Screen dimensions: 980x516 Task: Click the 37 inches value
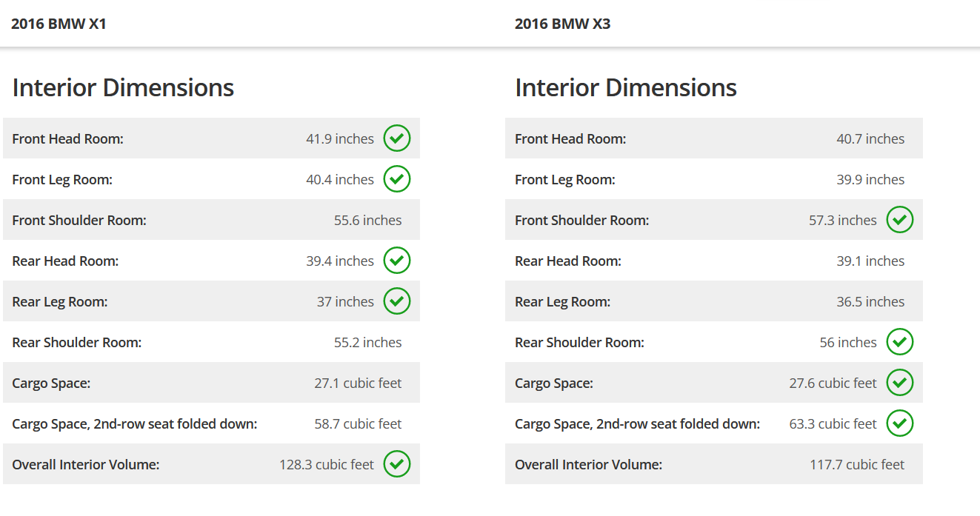(x=345, y=302)
